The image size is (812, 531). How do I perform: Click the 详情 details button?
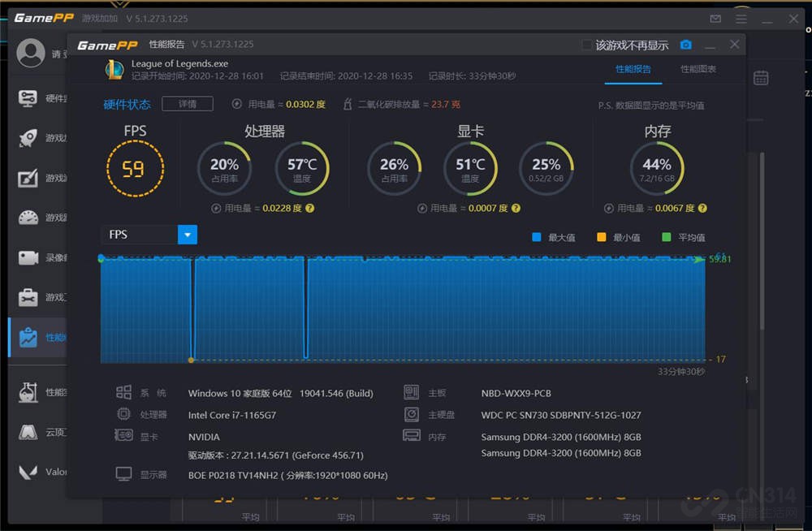[188, 104]
